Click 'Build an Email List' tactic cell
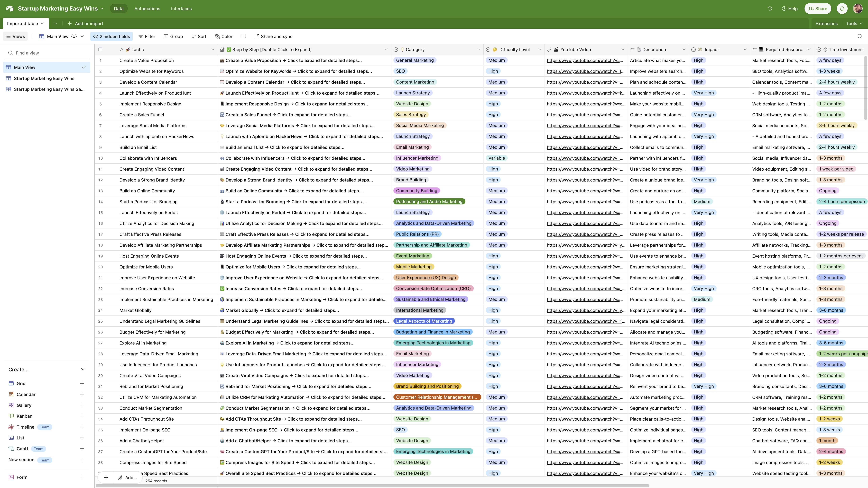 coord(138,147)
